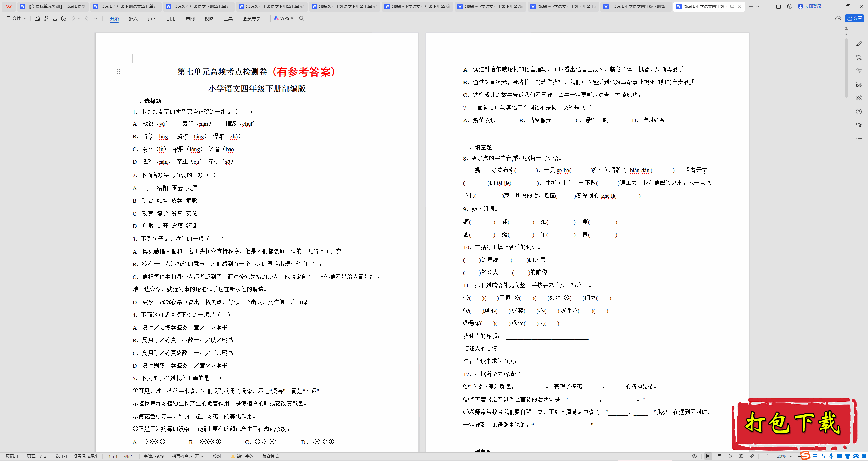This screenshot has width=868, height=461.
Task: Click the red 打包下载 download banner
Action: (794, 424)
